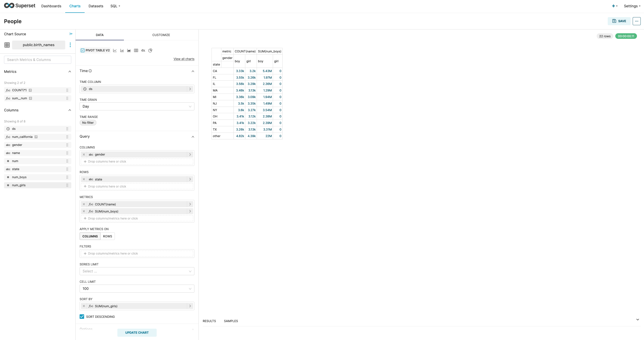Go to Datasets

pos(96,6)
